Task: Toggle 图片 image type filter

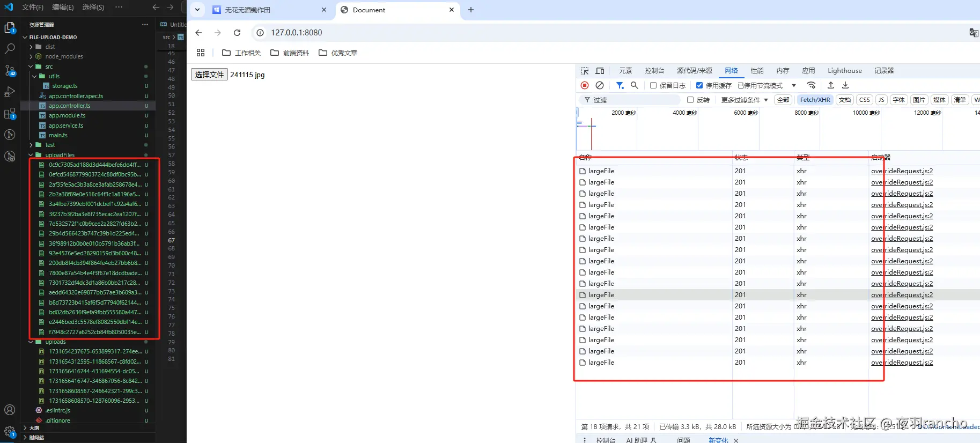Action: pos(919,100)
